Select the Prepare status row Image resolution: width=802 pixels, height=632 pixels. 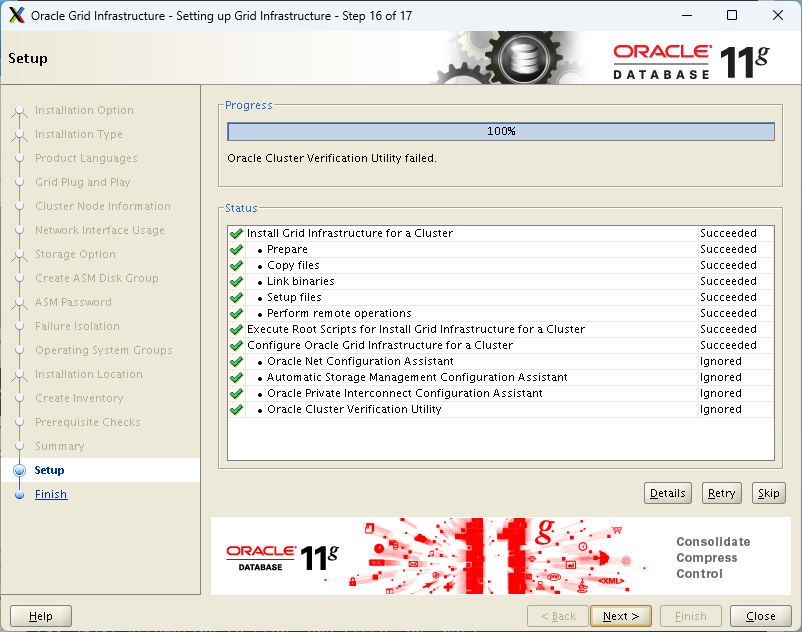click(x=501, y=250)
